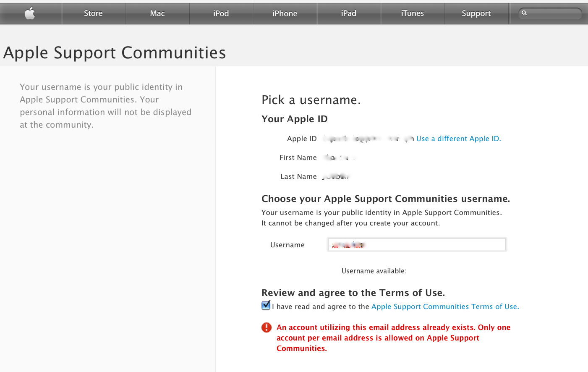Click the 'Apple Support Communities' page title
The width and height of the screenshot is (588, 372).
(x=115, y=52)
